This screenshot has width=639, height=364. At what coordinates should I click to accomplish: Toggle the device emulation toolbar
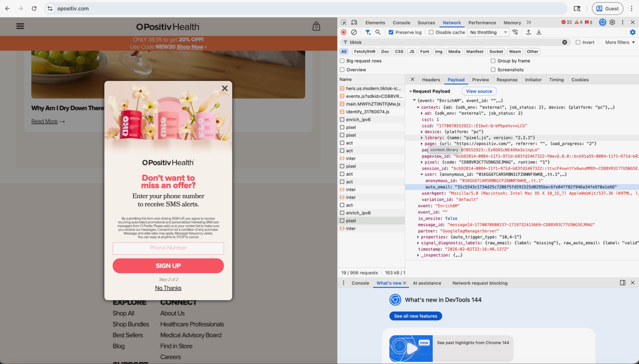(354, 22)
